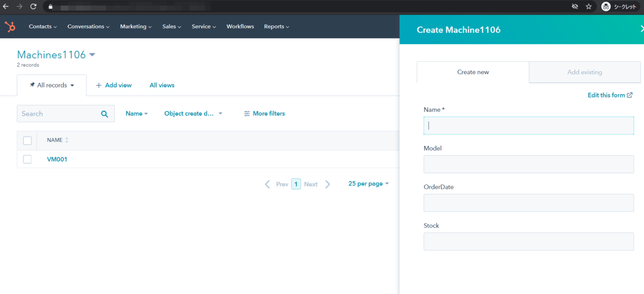The width and height of the screenshot is (644, 294).
Task: Click the NAME column sort arrows
Action: (67, 140)
